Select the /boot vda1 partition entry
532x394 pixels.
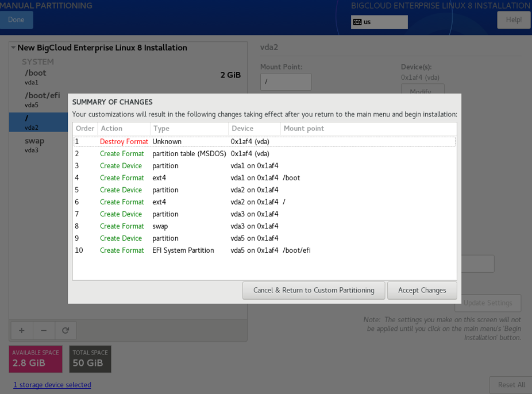coord(128,77)
